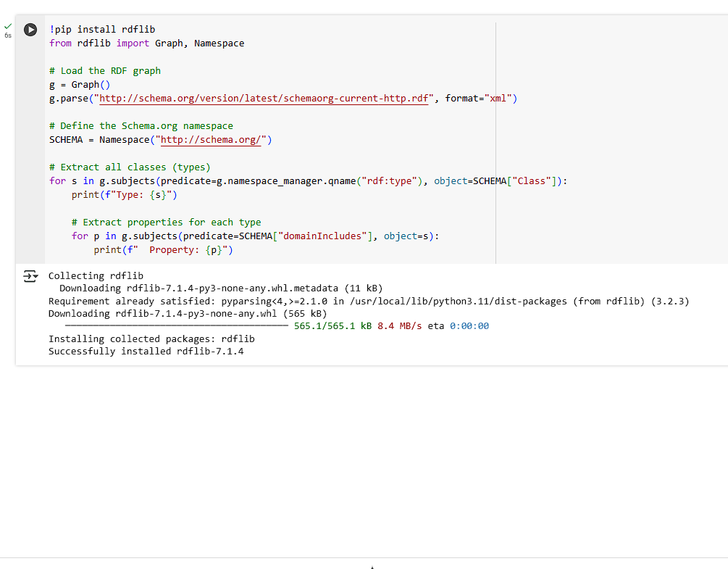This screenshot has height=569, width=728.
Task: Click 'from rdflib import Graph, Namespace' line
Action: point(147,43)
